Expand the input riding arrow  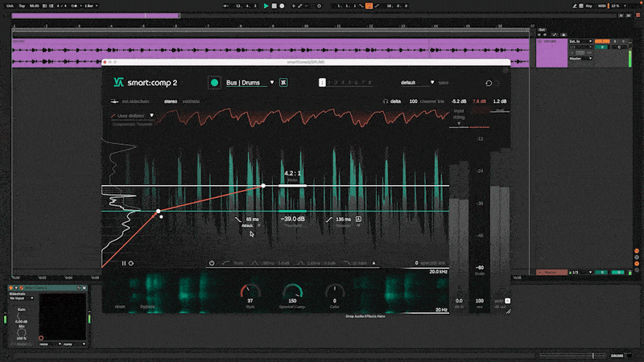459,123
